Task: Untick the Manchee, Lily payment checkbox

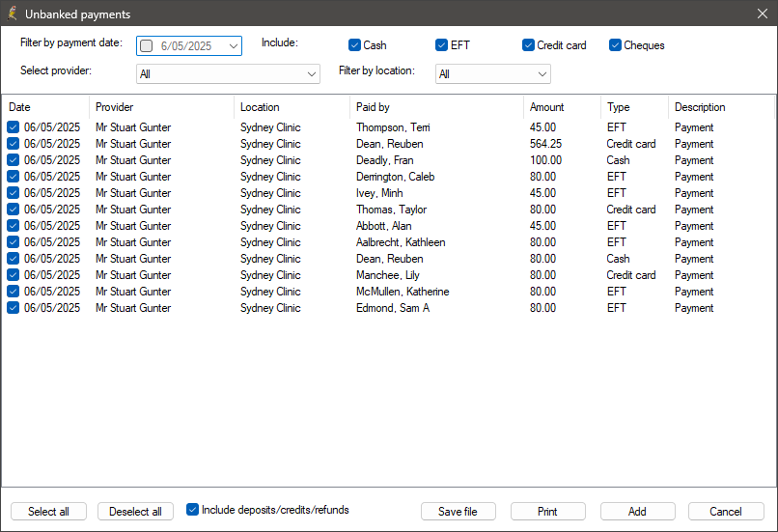Action: click(13, 275)
